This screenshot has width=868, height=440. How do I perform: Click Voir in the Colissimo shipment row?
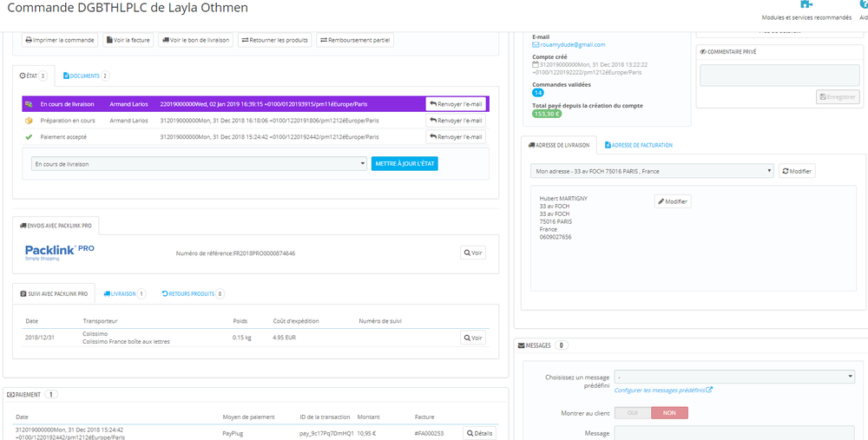[x=473, y=338]
